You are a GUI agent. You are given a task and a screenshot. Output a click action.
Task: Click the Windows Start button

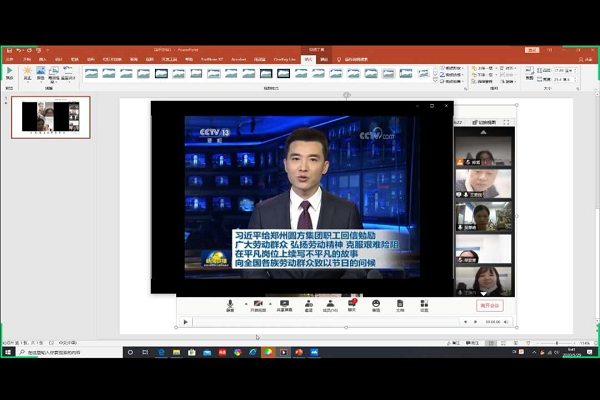point(8,352)
